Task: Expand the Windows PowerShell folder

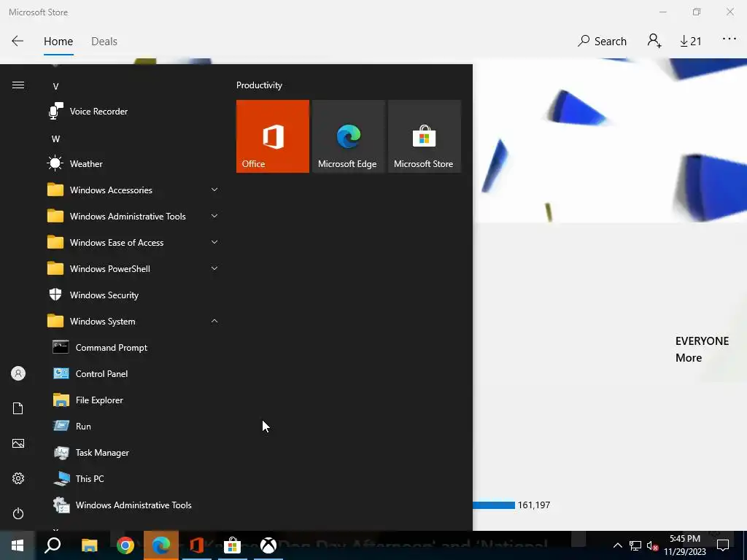Action: (133, 269)
